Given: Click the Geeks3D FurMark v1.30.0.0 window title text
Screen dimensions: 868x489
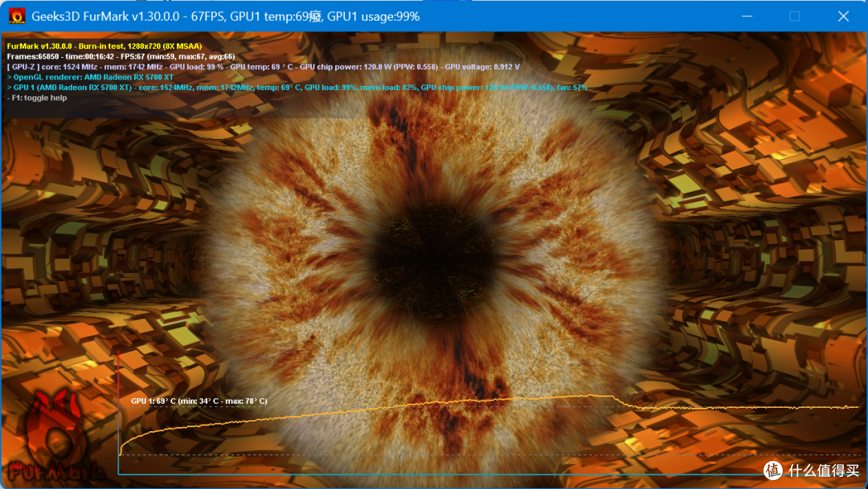Looking at the screenshot, I should click(225, 17).
